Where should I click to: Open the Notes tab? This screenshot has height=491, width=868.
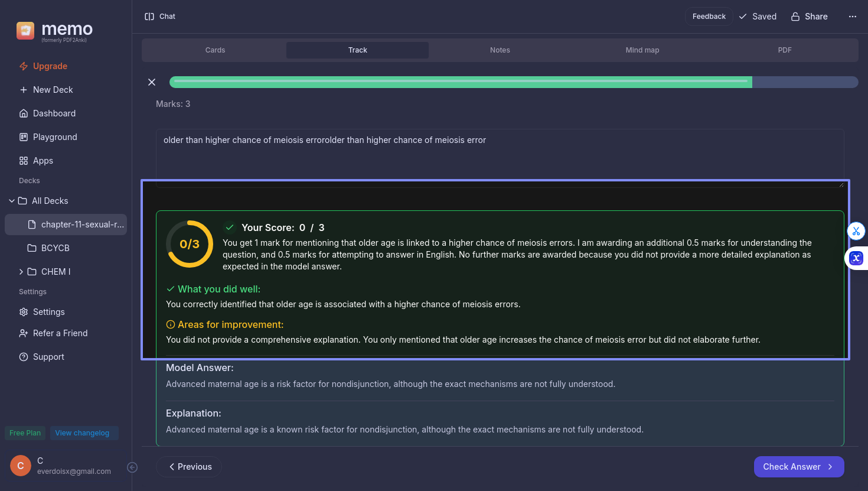(500, 50)
